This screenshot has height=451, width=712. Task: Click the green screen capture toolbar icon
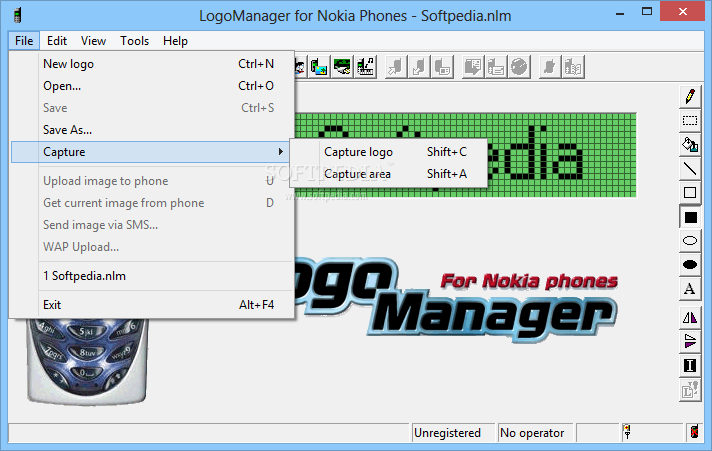pos(342,67)
